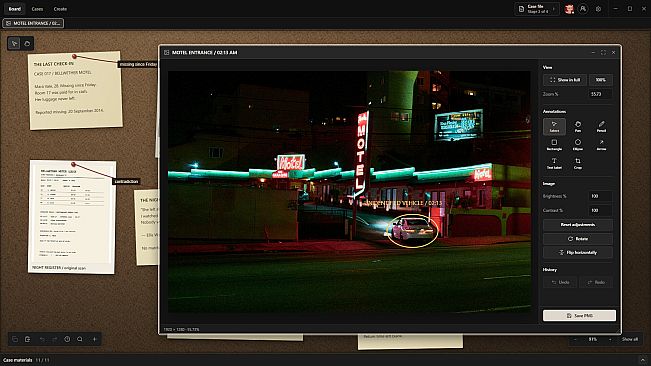651x366 pixels.
Task: Click the hand tool on board toolbar
Action: point(27,44)
